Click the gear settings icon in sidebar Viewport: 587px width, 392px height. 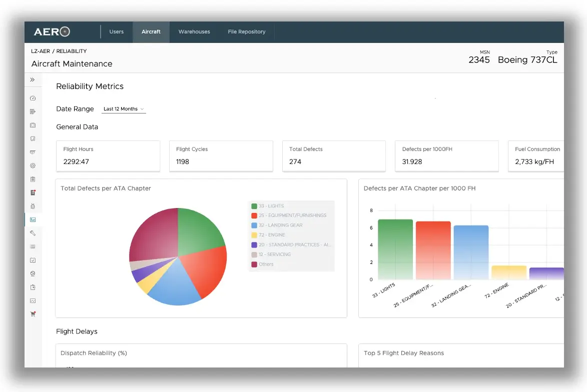point(33,165)
